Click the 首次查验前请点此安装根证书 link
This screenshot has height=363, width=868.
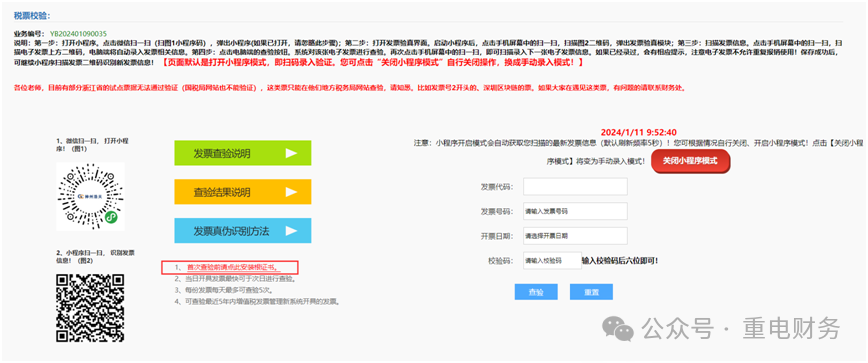pos(233,268)
